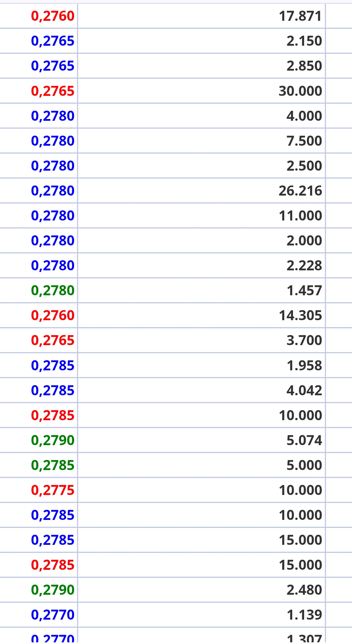The height and width of the screenshot is (644, 352).
Task: Select the red 0,2760 price at top
Action: [x=53, y=16]
